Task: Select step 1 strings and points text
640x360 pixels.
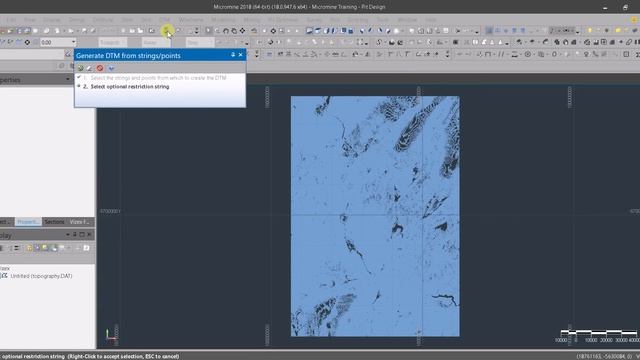Action: tap(158, 78)
